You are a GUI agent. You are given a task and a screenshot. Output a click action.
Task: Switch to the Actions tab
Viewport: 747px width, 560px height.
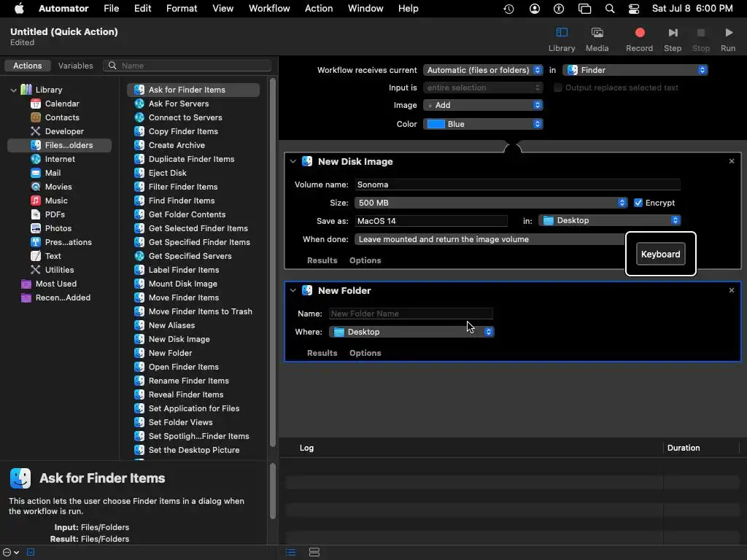[27, 66]
